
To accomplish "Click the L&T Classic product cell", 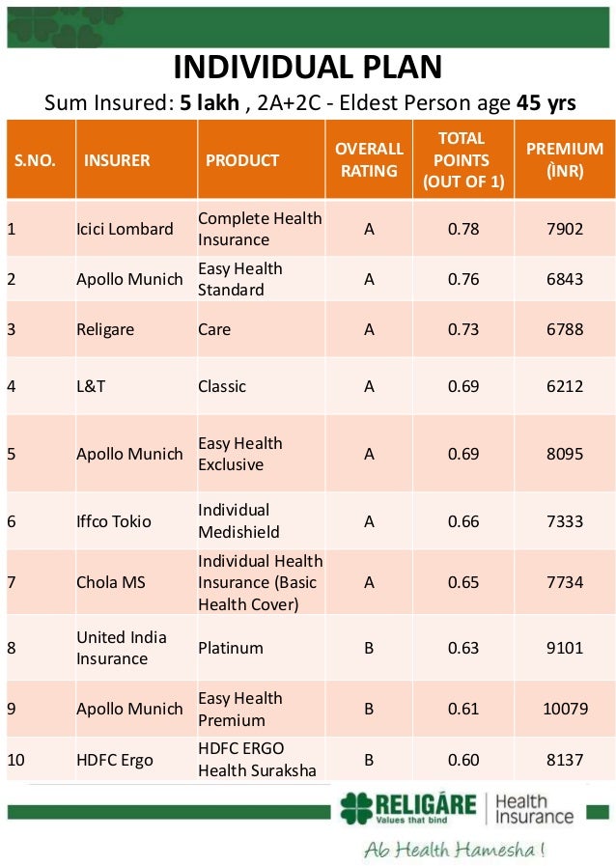I will pos(222,386).
